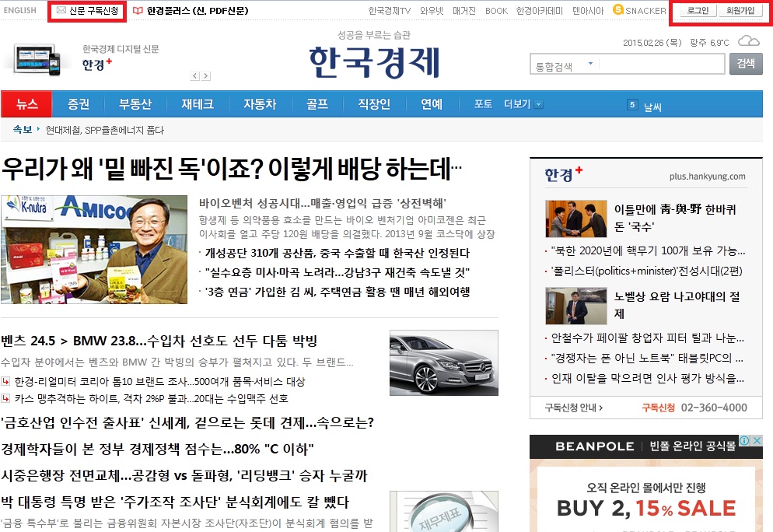Open the 매거진 link
The height and width of the screenshot is (532, 773).
[x=464, y=11]
